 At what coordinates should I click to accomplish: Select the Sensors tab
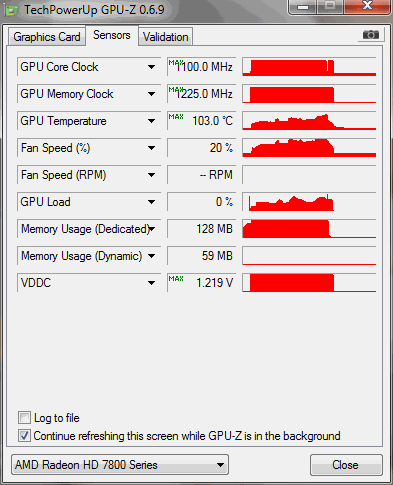112,35
